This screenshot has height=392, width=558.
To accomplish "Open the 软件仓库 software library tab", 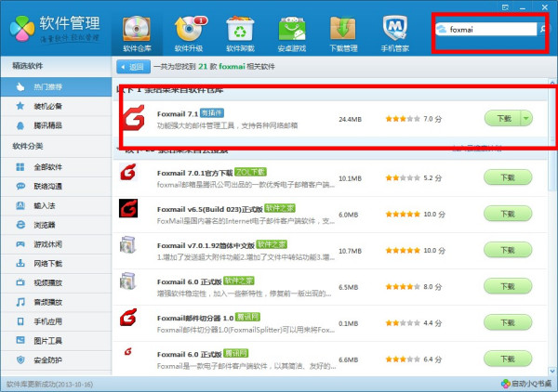I will tap(137, 34).
